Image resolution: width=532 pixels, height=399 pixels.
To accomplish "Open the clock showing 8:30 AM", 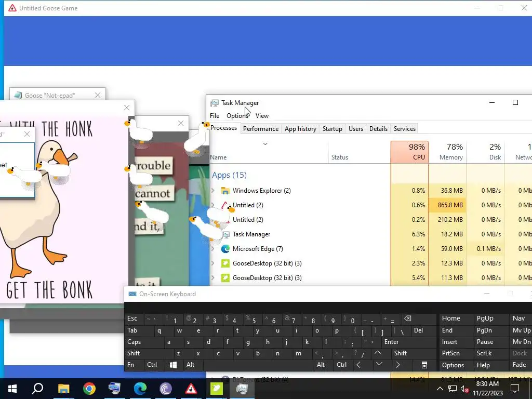I will (x=487, y=389).
